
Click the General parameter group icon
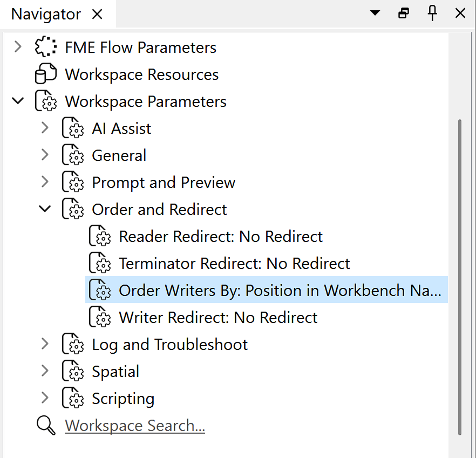[73, 155]
